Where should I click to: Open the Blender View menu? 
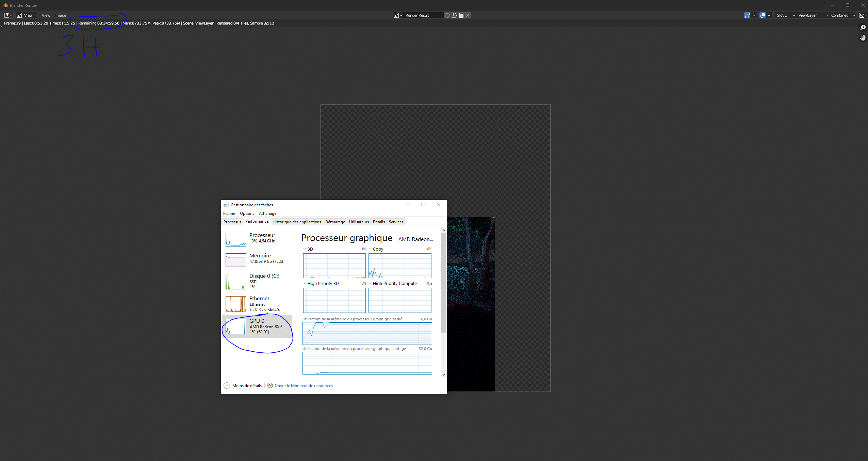[x=46, y=15]
